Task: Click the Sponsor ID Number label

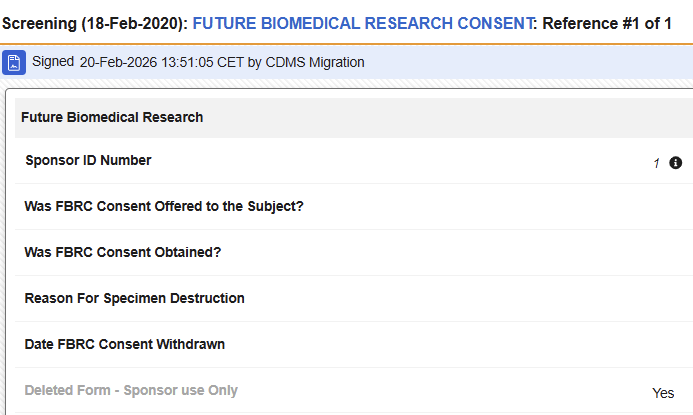Action: pyautogui.click(x=88, y=160)
